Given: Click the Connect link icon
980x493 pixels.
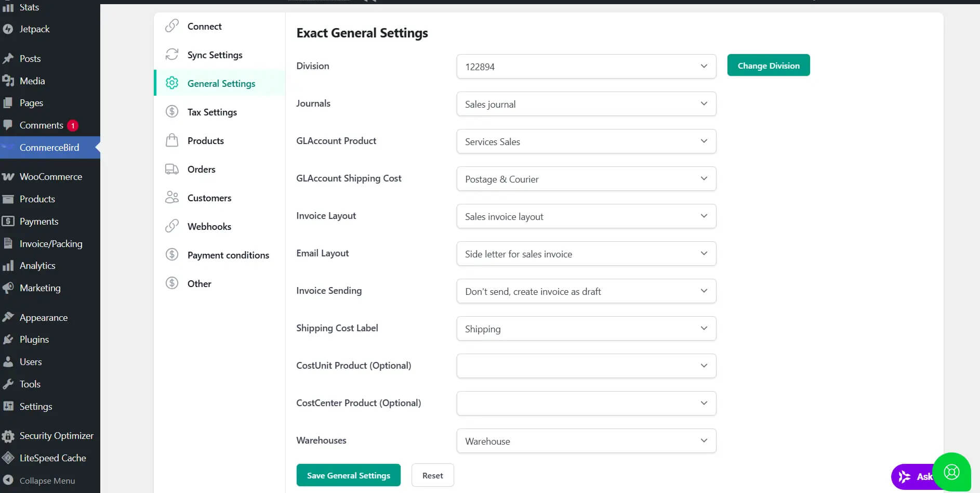Looking at the screenshot, I should [172, 26].
